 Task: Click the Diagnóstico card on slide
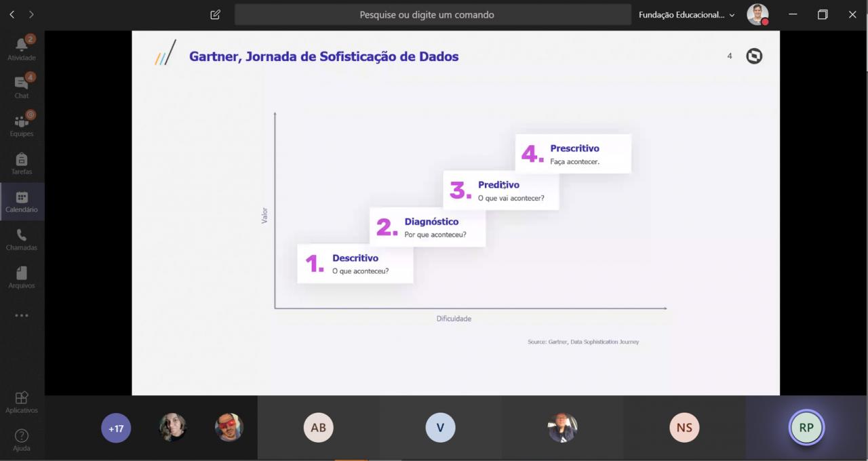428,227
